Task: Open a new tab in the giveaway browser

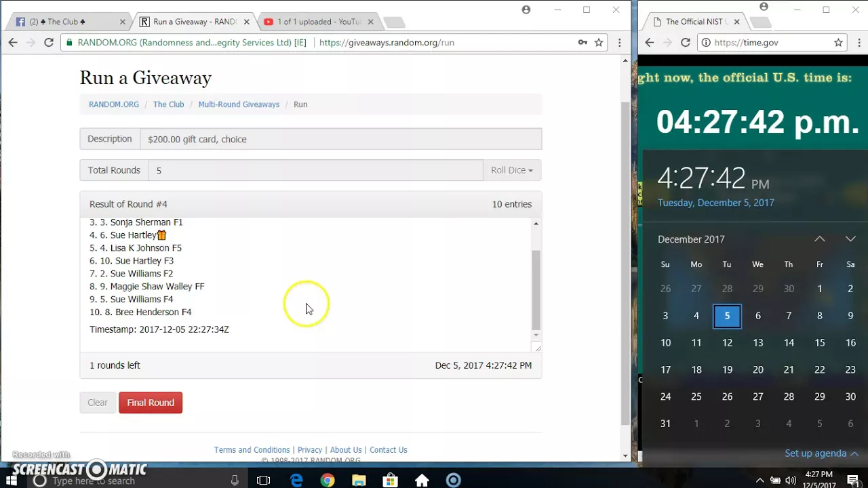Action: tap(394, 22)
